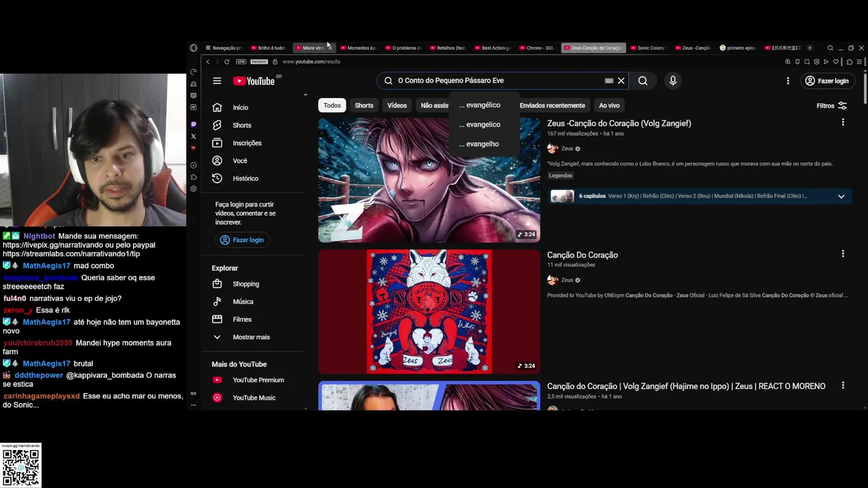Open options menu for Canção Do Coração video
The height and width of the screenshot is (488, 868).
pyautogui.click(x=843, y=254)
